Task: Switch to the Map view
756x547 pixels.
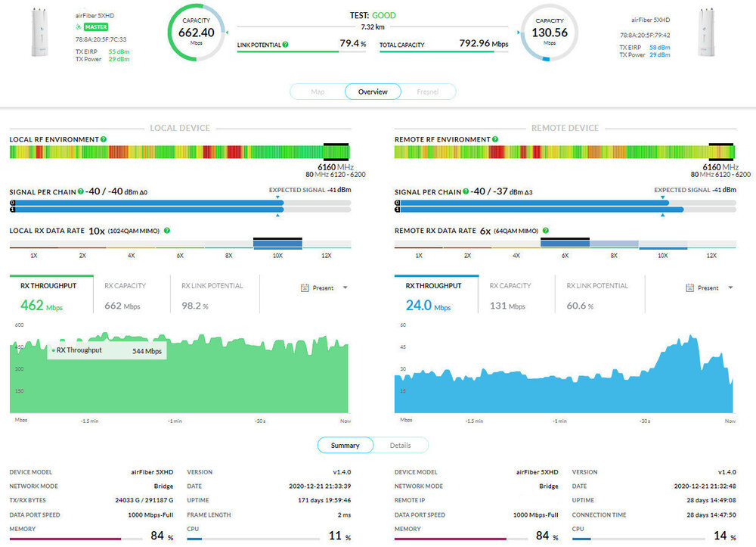Action: point(318,92)
